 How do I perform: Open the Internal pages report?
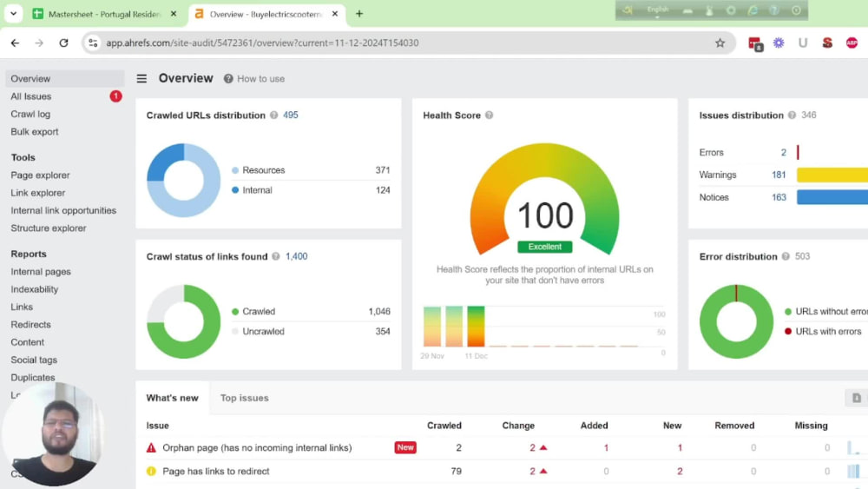click(41, 272)
